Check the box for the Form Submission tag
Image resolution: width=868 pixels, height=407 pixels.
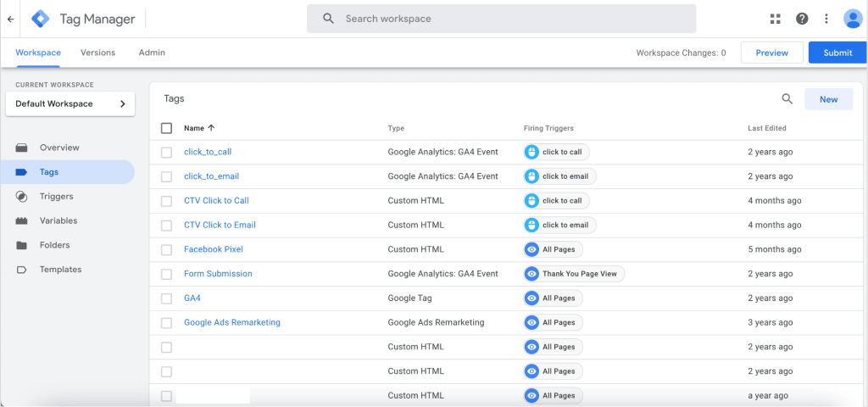click(167, 274)
